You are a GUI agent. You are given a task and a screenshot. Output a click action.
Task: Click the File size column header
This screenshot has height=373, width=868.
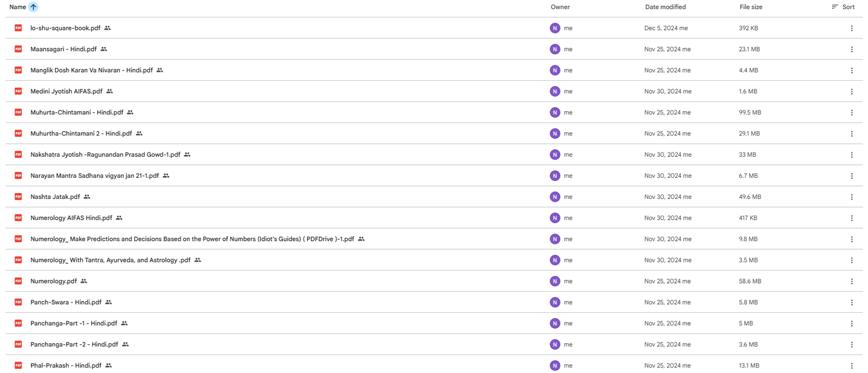(x=751, y=7)
